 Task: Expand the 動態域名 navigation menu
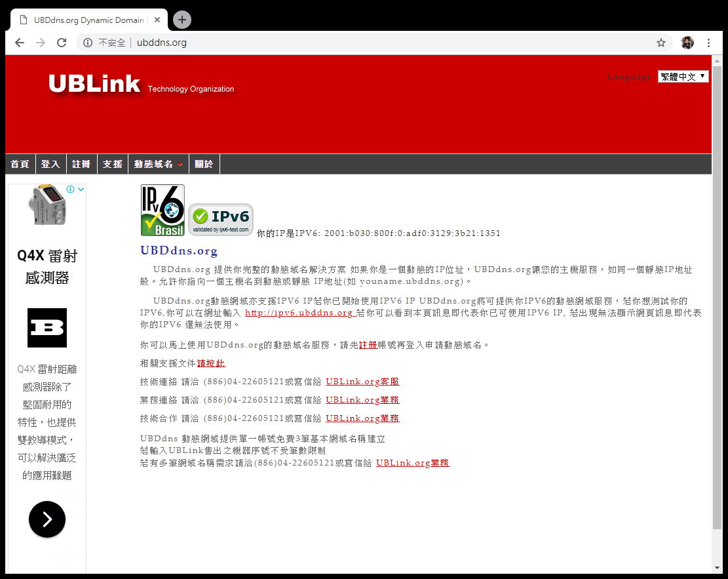(158, 164)
